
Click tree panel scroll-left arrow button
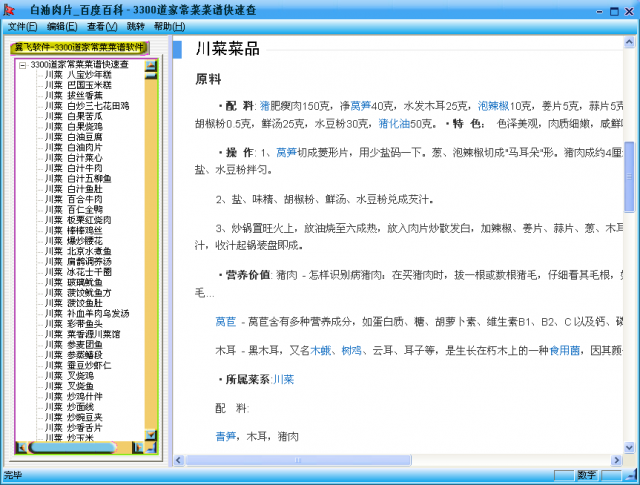coord(23,447)
